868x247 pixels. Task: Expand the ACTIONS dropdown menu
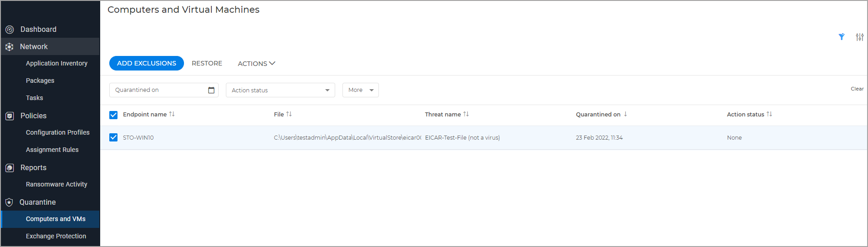click(256, 64)
